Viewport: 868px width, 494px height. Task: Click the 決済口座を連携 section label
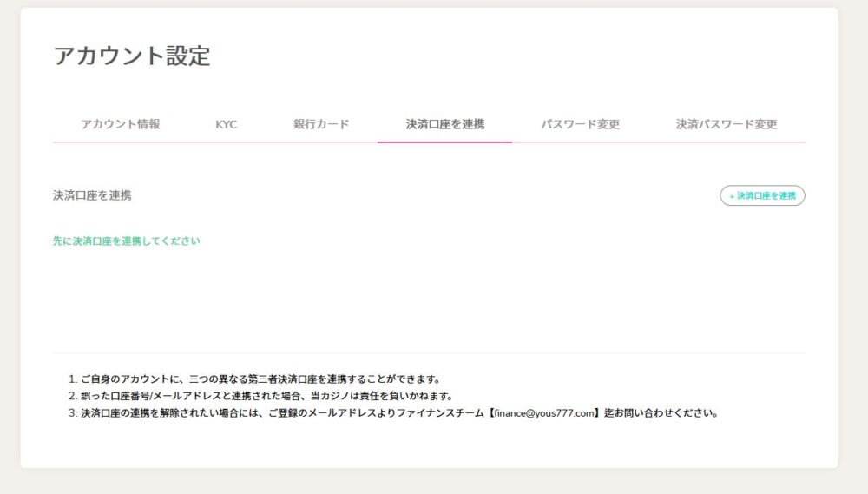click(x=92, y=195)
